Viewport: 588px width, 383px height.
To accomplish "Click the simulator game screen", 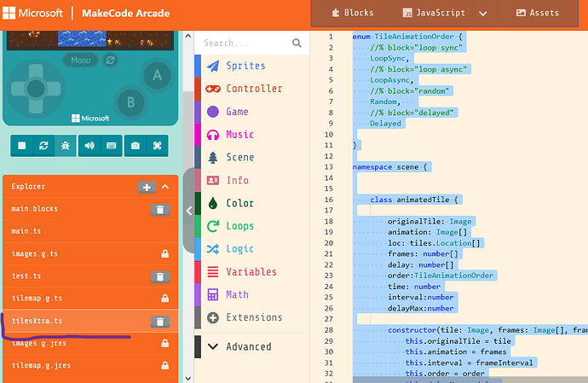I will [90, 40].
